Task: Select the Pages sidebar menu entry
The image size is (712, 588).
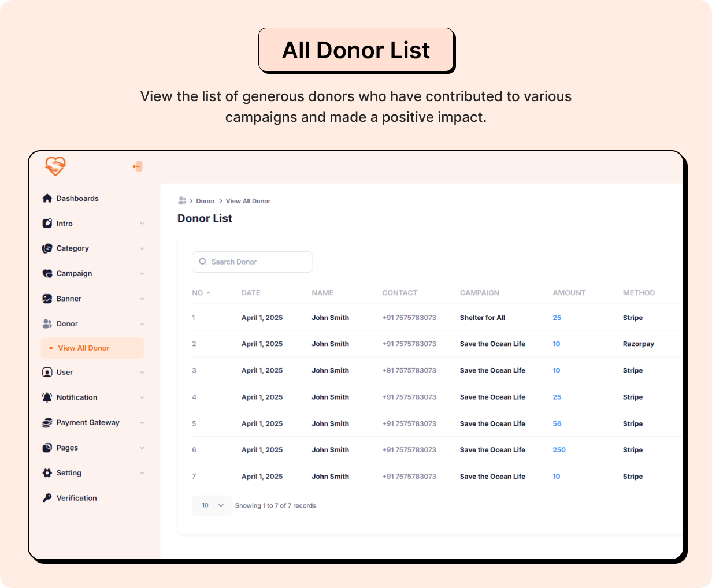Action: click(68, 448)
